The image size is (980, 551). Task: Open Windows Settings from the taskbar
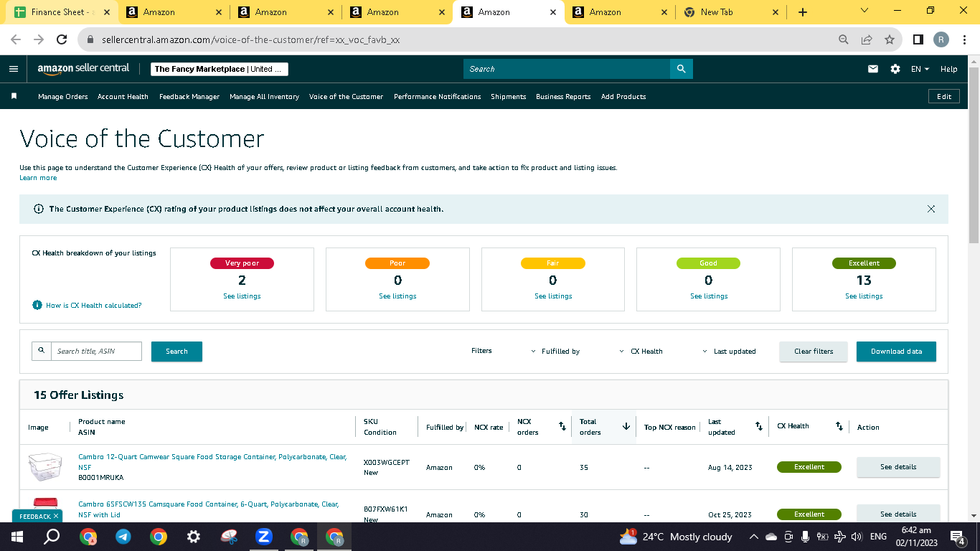click(194, 537)
